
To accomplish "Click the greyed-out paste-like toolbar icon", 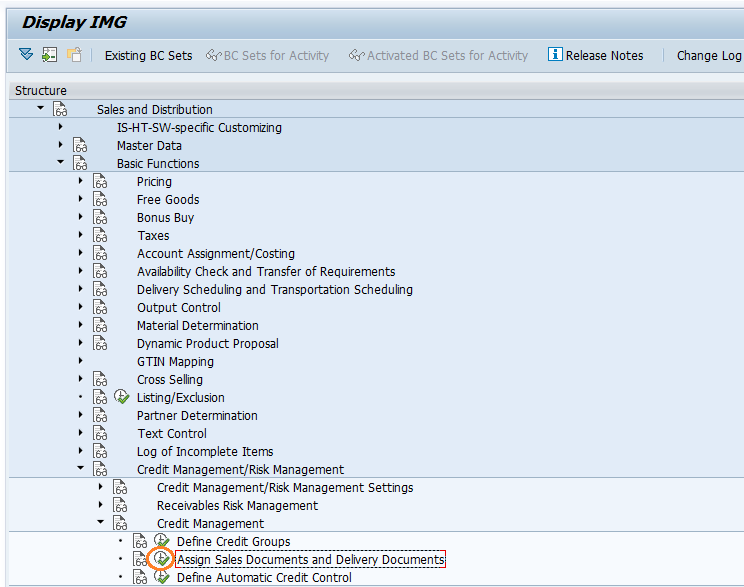I will (x=74, y=55).
